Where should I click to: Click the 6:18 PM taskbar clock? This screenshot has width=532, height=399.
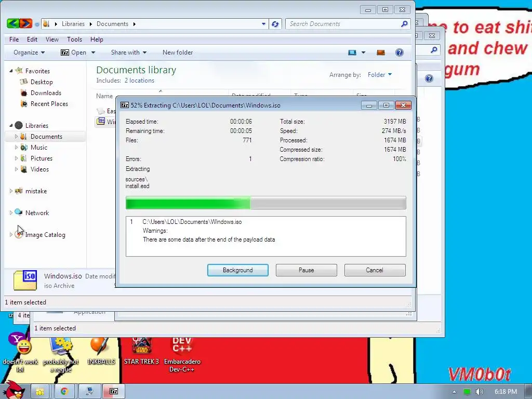[506, 392]
